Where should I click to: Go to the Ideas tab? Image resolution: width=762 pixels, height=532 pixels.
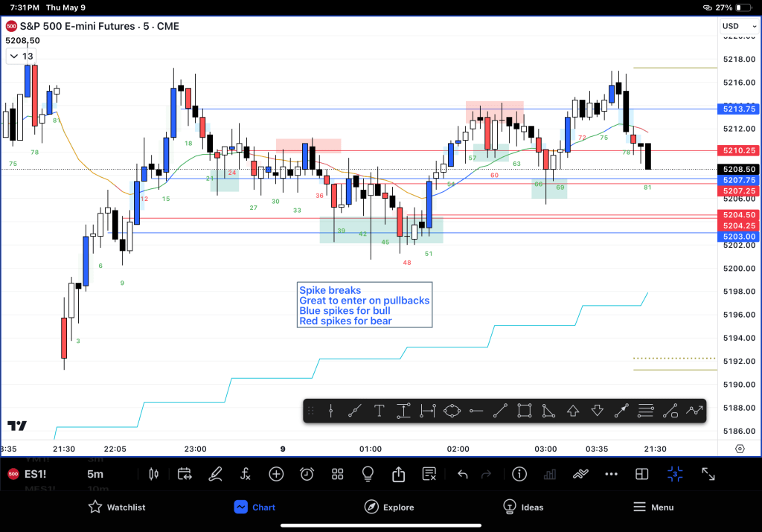(522, 507)
